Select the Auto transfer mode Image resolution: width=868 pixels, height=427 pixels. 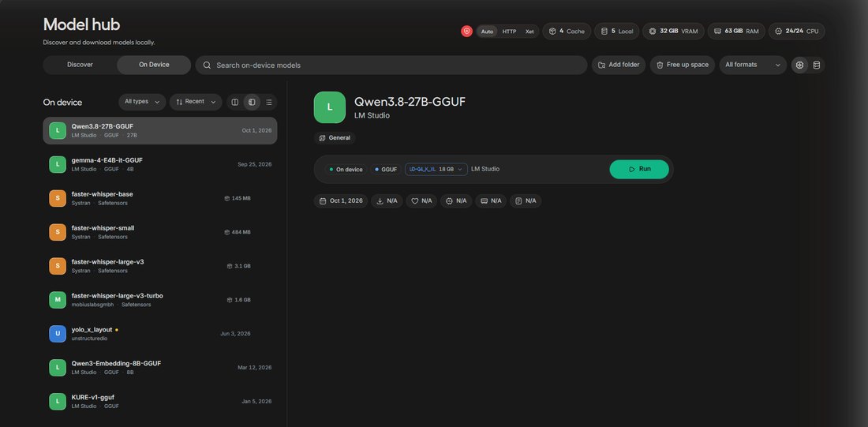[487, 32]
